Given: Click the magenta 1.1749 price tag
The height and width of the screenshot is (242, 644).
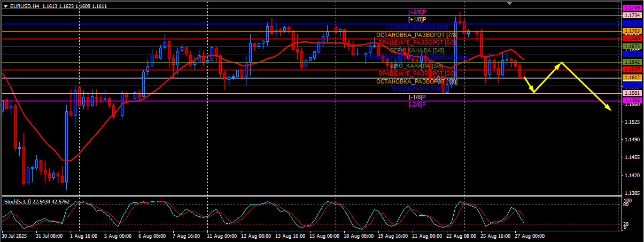Looking at the screenshot, I should pos(632,8).
